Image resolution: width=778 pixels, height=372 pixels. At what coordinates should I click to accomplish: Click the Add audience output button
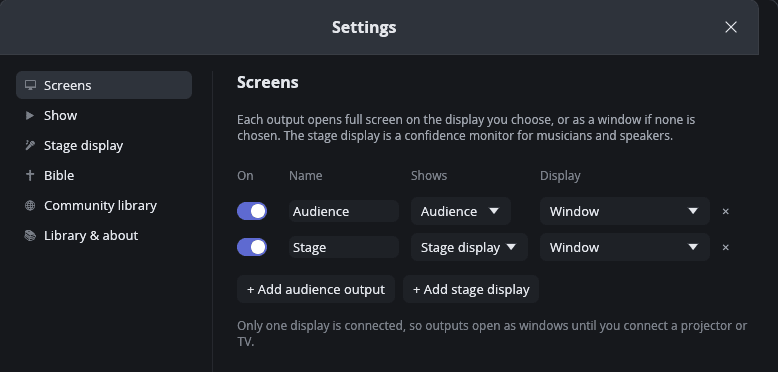(316, 289)
